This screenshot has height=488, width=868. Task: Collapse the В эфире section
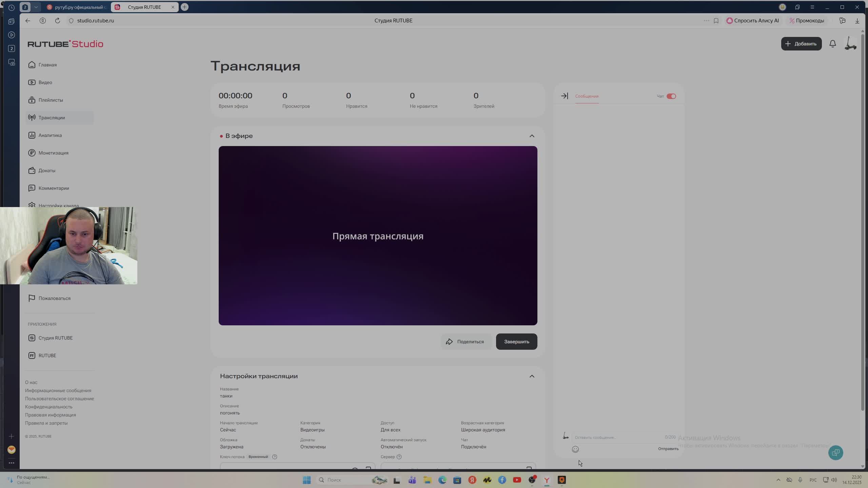(531, 136)
